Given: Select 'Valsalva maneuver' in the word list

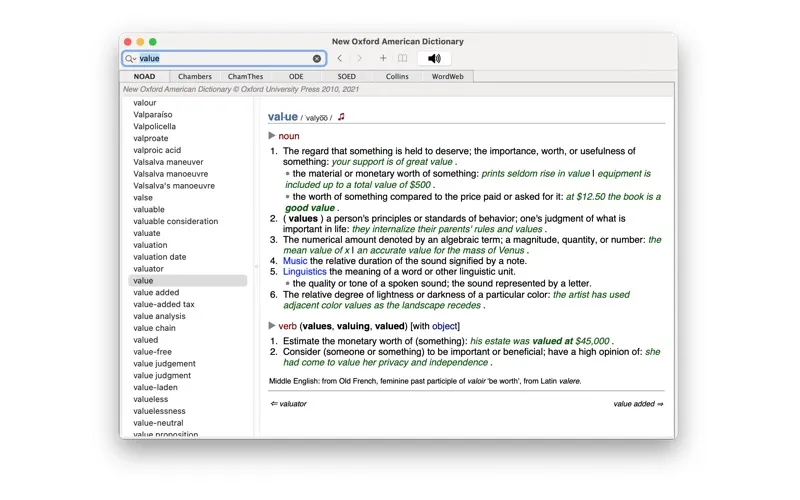Looking at the screenshot, I should (x=168, y=162).
